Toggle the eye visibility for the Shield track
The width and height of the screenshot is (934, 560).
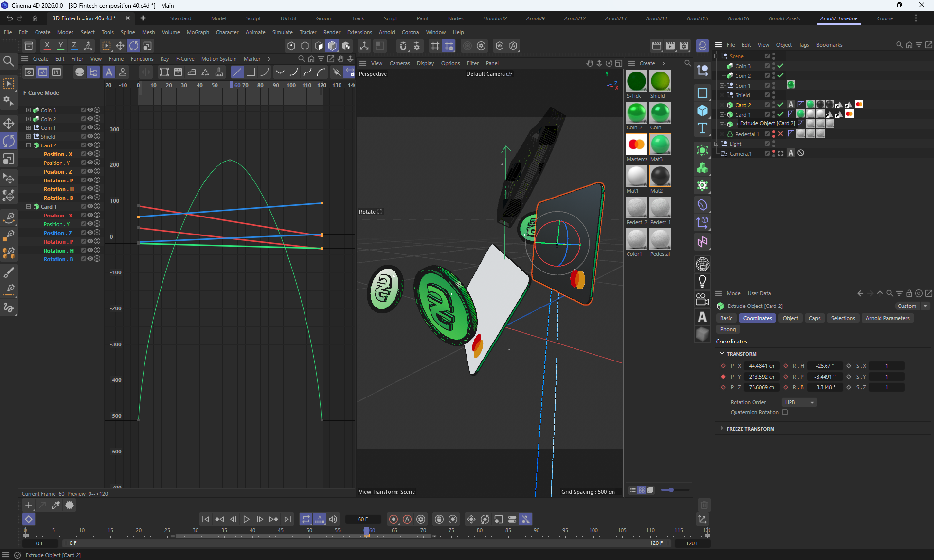click(x=90, y=136)
